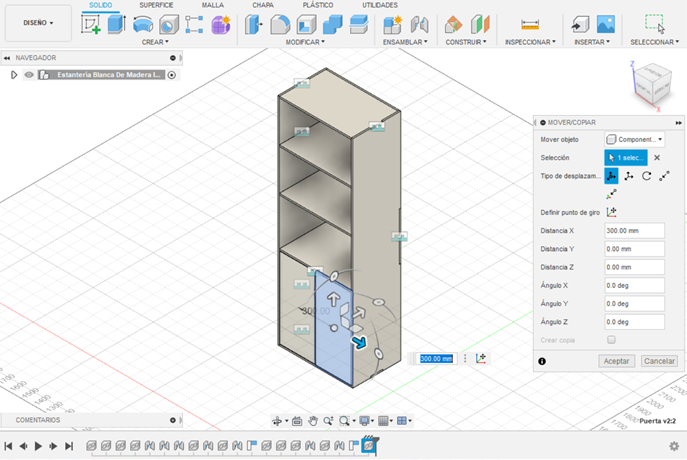
Task: Click the radio button next to Estantería component
Action: 172,75
